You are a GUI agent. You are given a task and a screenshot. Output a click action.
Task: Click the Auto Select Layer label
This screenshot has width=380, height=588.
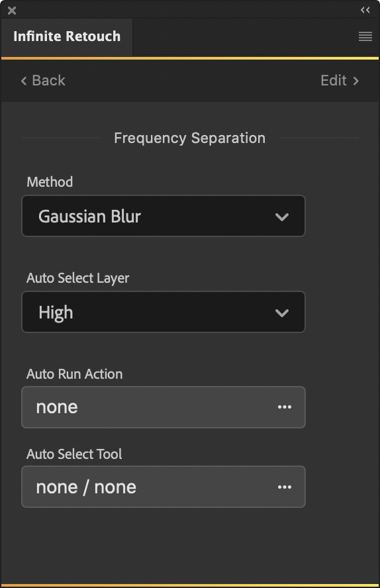click(x=78, y=278)
